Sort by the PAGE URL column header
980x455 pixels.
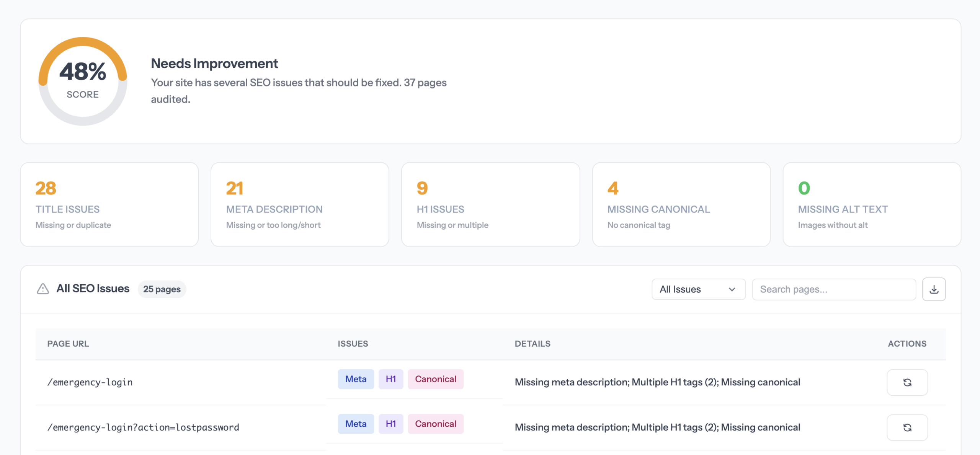click(68, 344)
